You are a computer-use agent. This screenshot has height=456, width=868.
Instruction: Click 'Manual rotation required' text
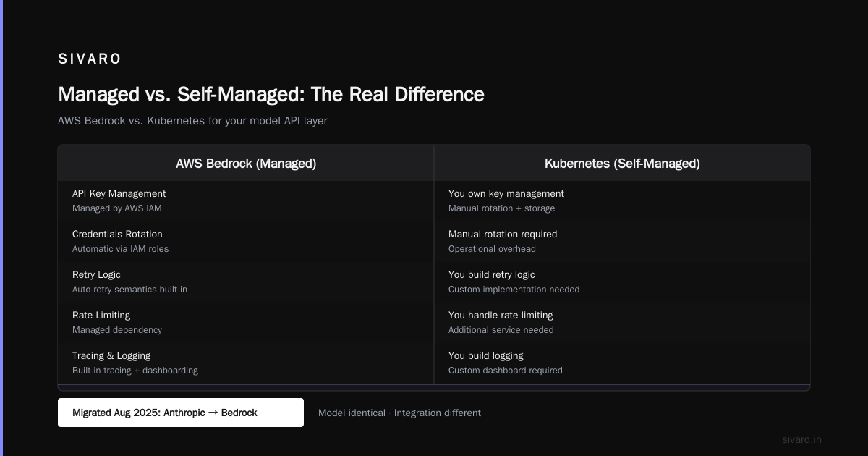point(503,234)
